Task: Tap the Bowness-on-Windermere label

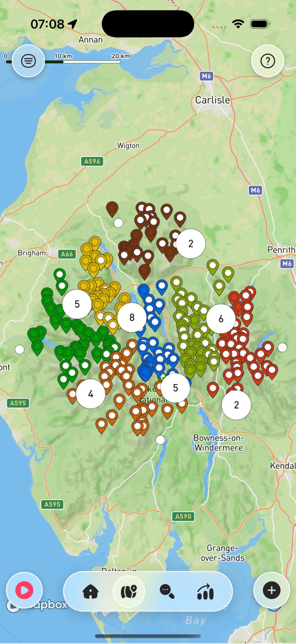Action: click(219, 443)
